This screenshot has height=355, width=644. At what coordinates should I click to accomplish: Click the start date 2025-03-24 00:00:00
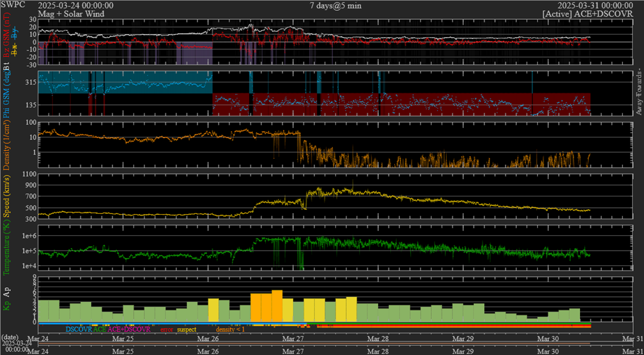point(76,5)
